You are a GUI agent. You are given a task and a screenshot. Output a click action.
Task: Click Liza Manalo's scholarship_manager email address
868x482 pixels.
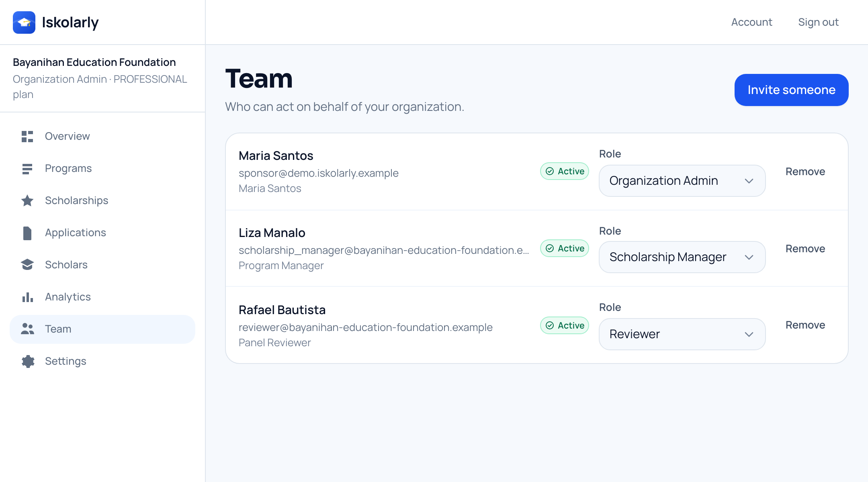pos(384,250)
